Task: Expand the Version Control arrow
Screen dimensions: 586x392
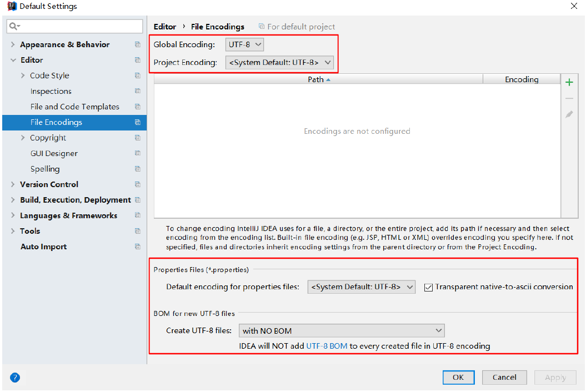Action: 13,184
